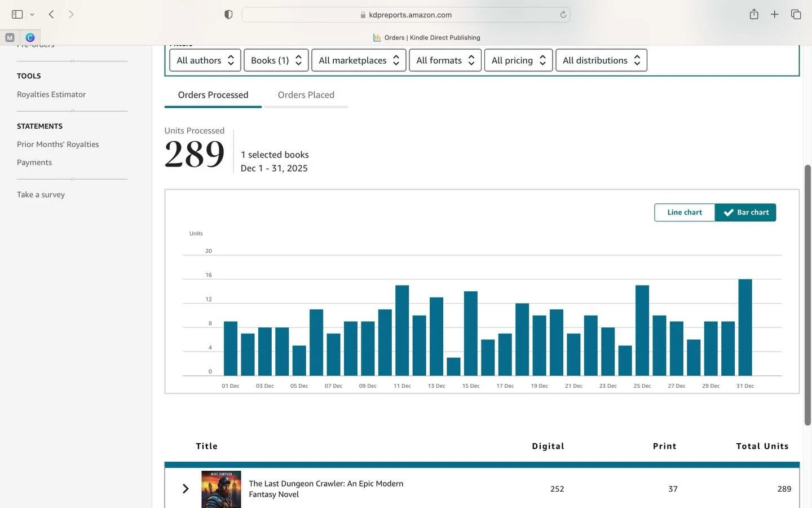Show the tab overview icon
Screen dimensions: 812x508
tap(796, 14)
